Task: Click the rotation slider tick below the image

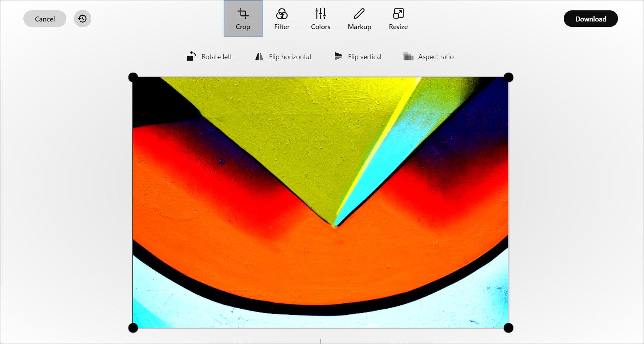Action: (321, 341)
